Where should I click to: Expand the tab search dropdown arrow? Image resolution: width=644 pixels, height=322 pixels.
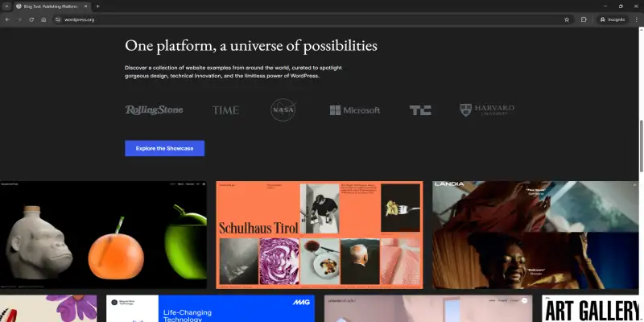coord(6,6)
